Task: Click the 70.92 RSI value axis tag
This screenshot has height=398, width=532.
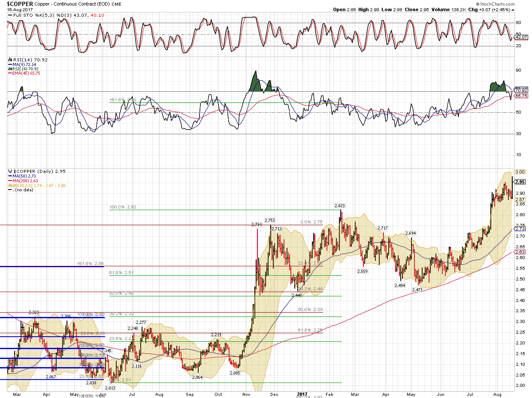Action: click(x=521, y=90)
